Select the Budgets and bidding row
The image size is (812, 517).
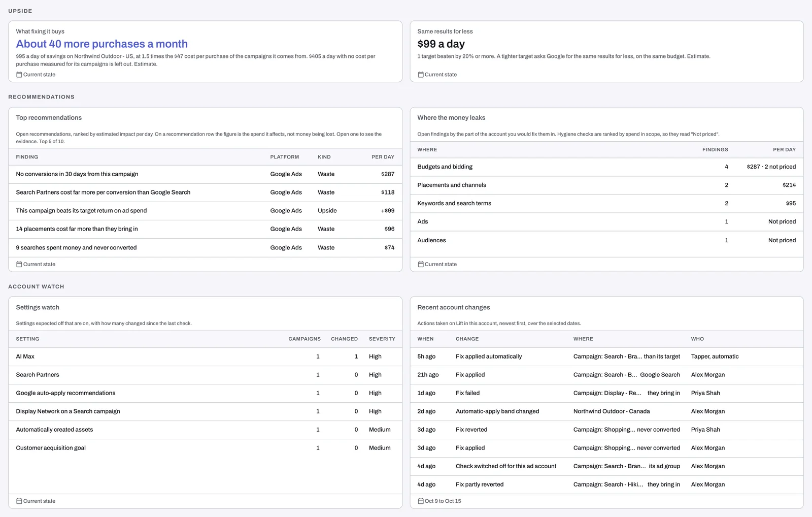(606, 167)
